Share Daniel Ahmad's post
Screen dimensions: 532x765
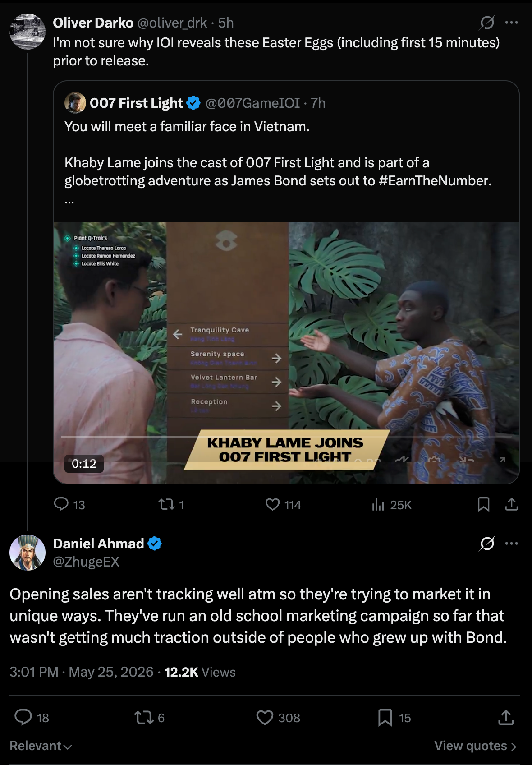tap(506, 717)
